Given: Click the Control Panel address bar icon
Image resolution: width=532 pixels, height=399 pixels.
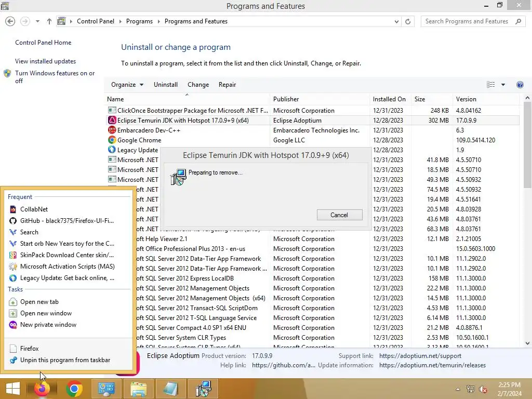Looking at the screenshot, I should click(x=61, y=21).
